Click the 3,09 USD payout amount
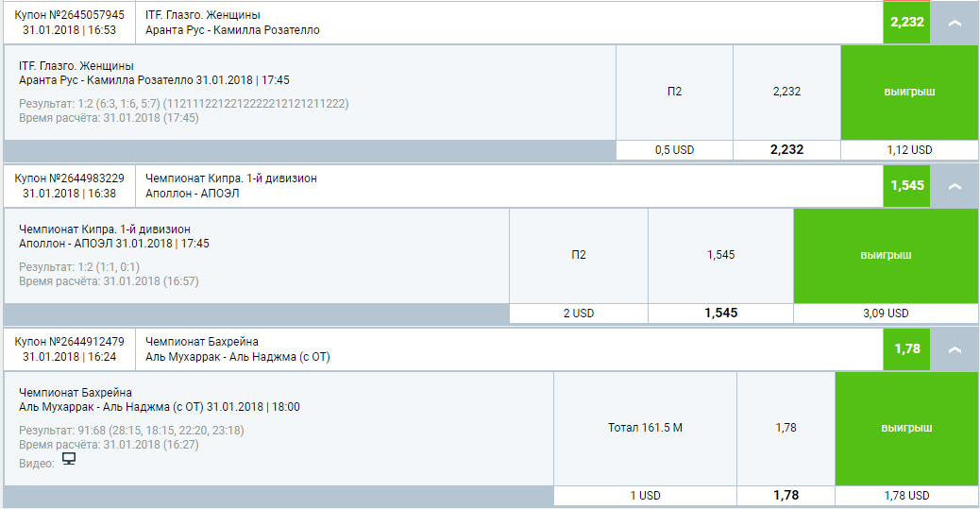The height and width of the screenshot is (509, 980). pos(886,314)
